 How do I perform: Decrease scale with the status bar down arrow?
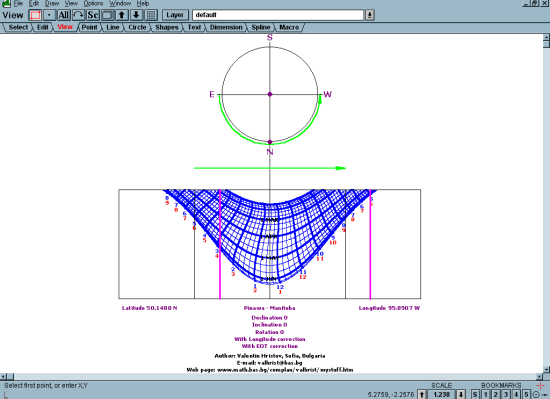(x=461, y=394)
